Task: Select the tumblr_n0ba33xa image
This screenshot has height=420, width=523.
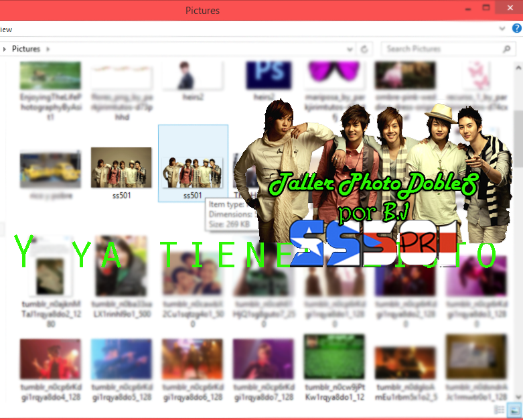Action: pyautogui.click(x=121, y=276)
